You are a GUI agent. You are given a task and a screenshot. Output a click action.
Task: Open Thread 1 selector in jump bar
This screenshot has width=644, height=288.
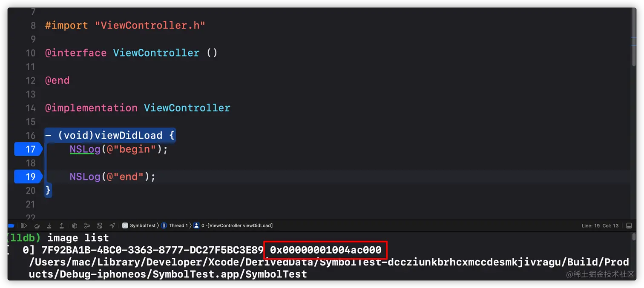click(x=175, y=225)
